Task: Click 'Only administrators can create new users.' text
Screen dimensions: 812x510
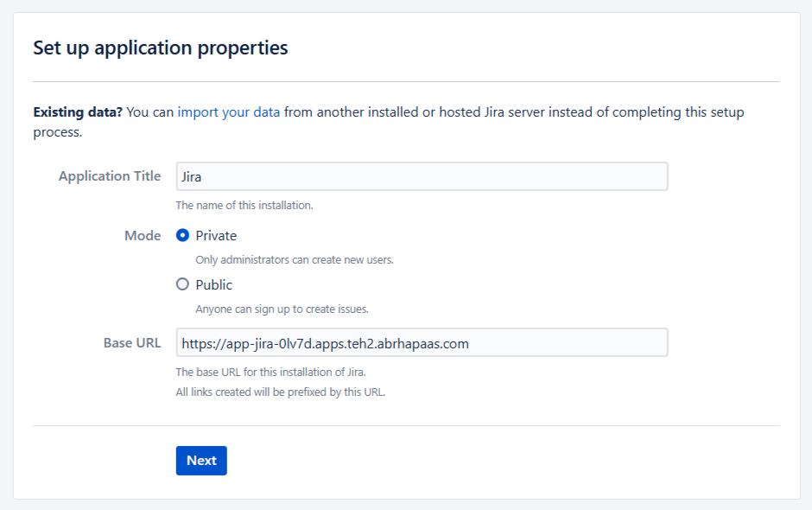Action: click(295, 259)
